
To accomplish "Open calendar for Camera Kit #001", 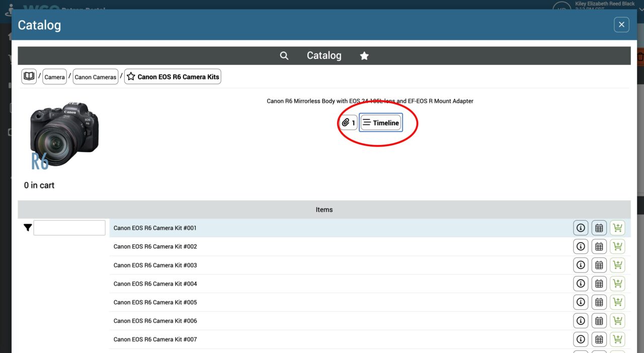I will pos(599,228).
